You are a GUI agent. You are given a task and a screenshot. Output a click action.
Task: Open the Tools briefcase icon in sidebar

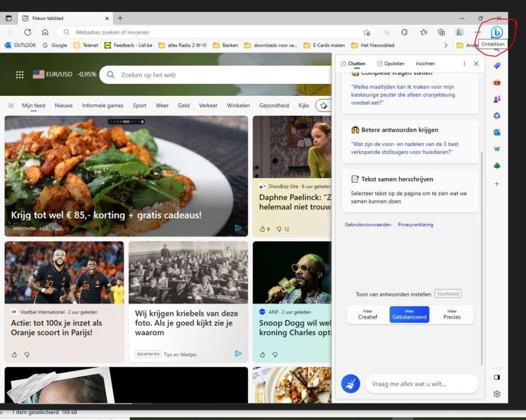click(x=497, y=82)
